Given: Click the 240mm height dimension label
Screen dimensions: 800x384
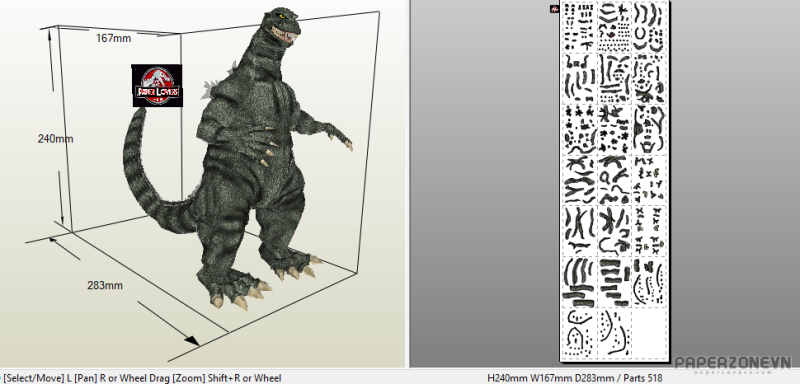Looking at the screenshot, I should [x=55, y=139].
